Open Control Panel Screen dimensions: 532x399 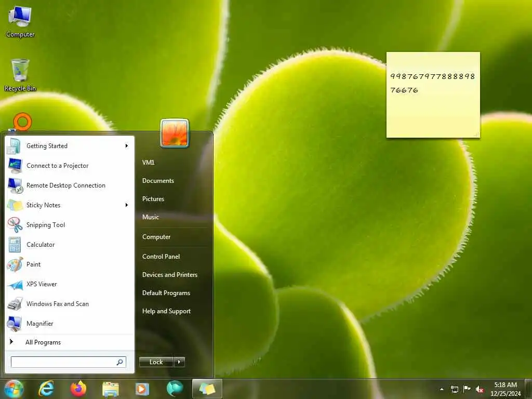(161, 257)
